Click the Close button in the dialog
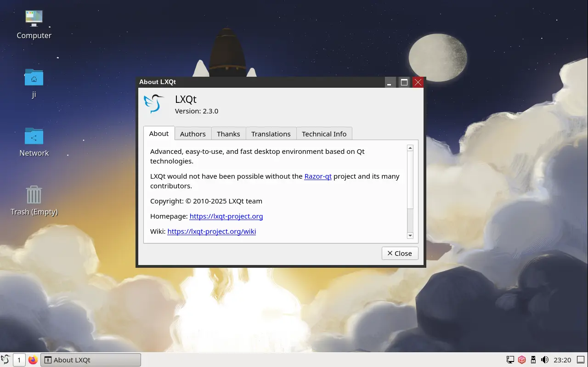This screenshot has height=367, width=588. coord(400,254)
